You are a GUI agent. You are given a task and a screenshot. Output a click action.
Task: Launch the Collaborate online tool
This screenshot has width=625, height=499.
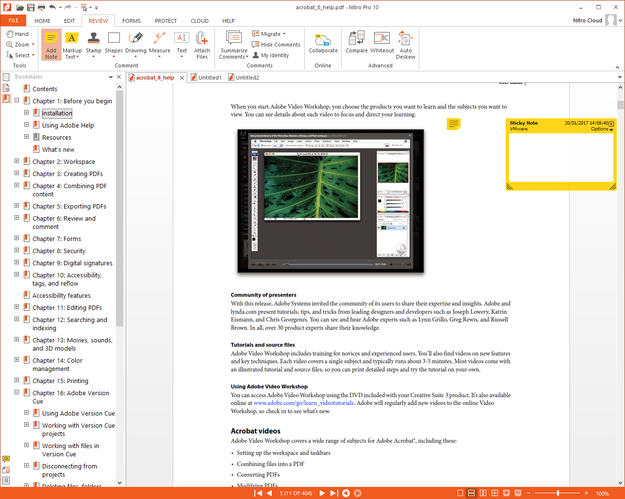click(323, 44)
